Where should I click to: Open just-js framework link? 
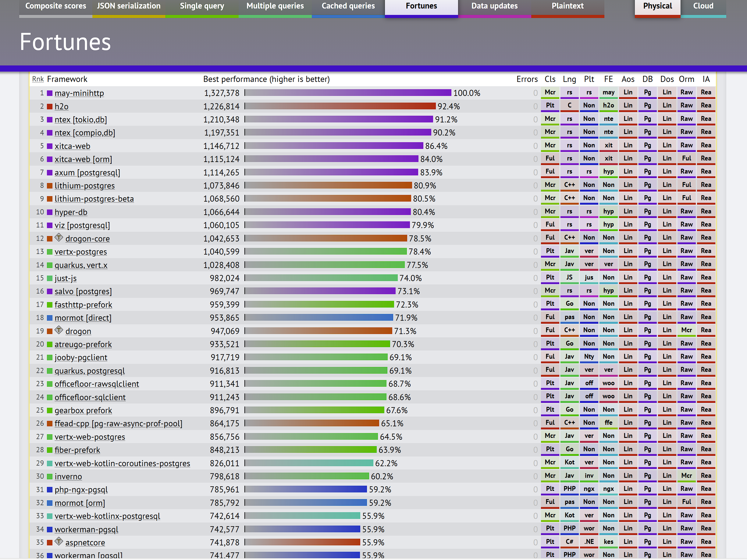[66, 278]
